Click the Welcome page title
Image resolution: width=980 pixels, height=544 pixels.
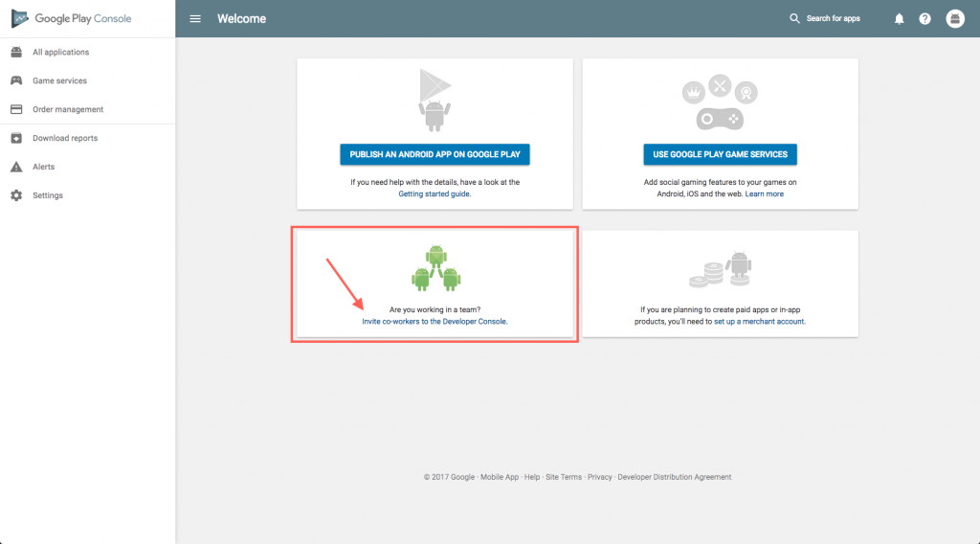(x=241, y=19)
